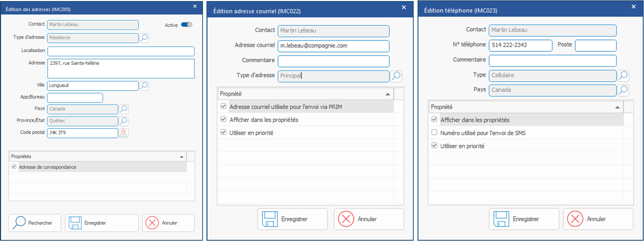The height and width of the screenshot is (241, 644).
Task: Click sort arrow on Propriété header in email dialog
Action: click(x=388, y=94)
